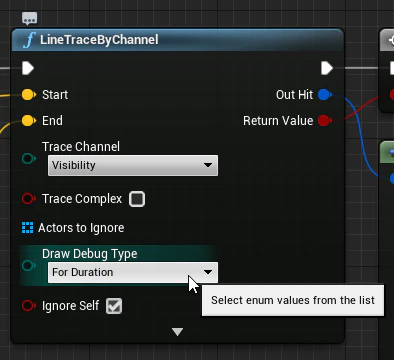Click the Return Value label
Screen dimensions: 394x360
278,120
